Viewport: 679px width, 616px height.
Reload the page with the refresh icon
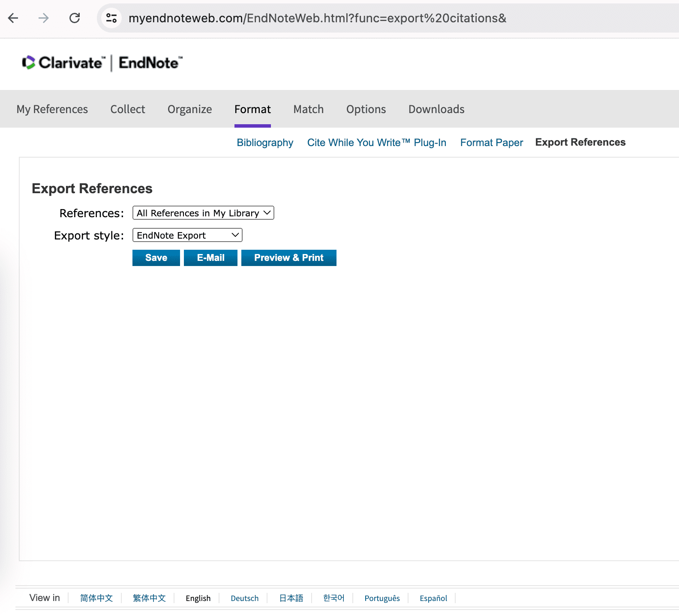[x=75, y=18]
